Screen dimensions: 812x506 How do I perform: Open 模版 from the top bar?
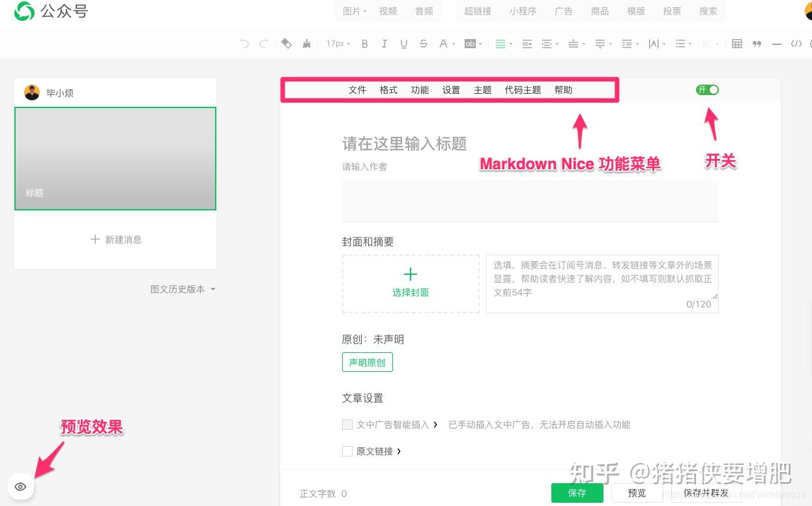coord(636,11)
